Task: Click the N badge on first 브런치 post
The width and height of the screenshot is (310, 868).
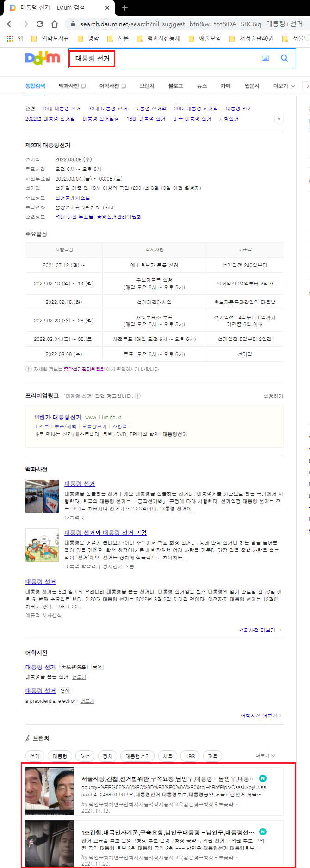Action: point(263,778)
